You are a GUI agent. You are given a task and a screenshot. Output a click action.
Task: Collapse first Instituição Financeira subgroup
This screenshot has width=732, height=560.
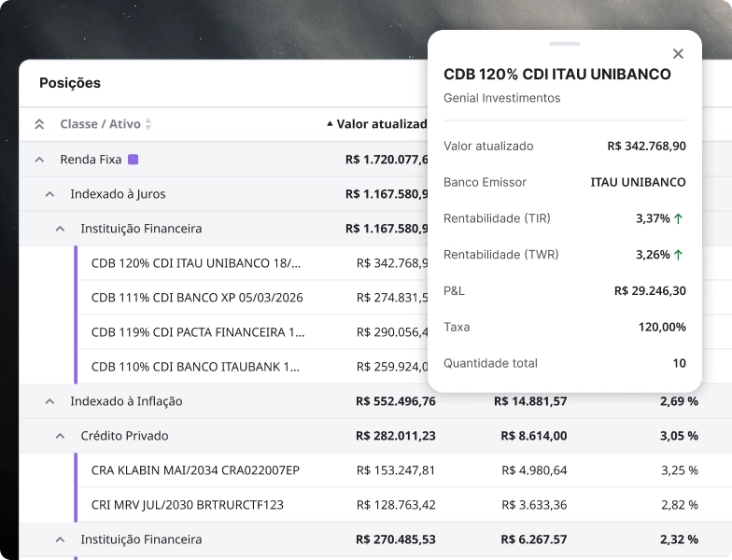(x=60, y=229)
